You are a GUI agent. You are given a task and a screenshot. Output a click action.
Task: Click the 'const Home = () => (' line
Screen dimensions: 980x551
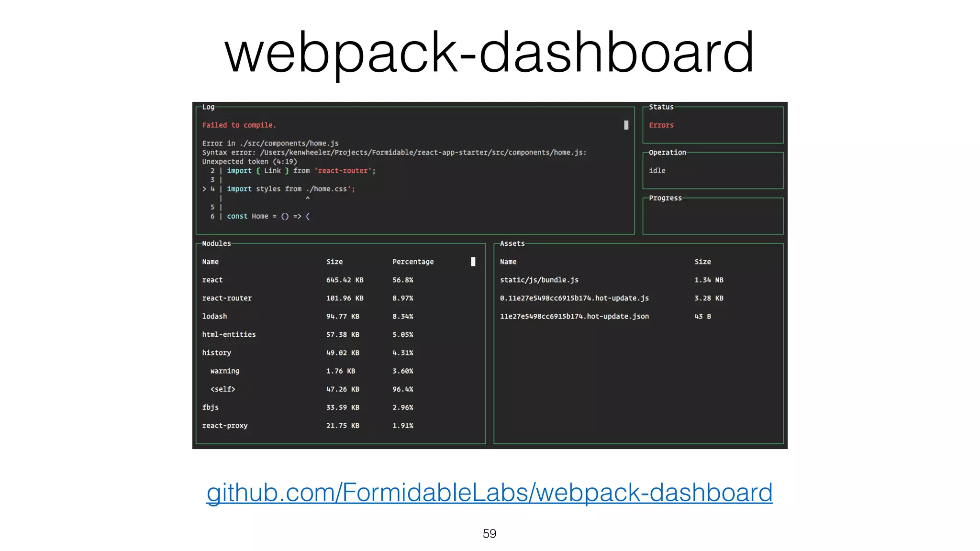point(260,216)
